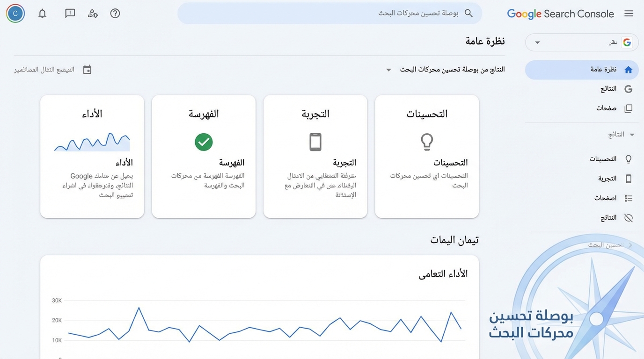Viewport: 644px width, 359px height.
Task: Click the search magnifier icon
Action: (468, 13)
